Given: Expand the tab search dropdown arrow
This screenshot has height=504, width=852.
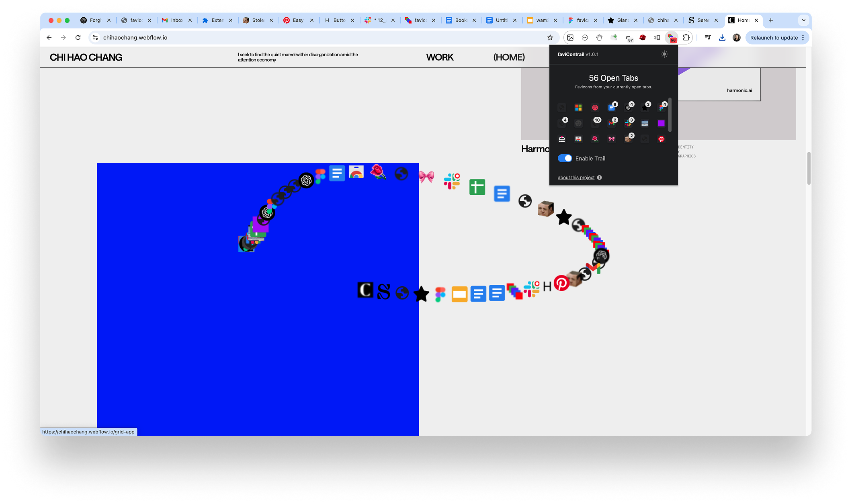Looking at the screenshot, I should point(803,20).
